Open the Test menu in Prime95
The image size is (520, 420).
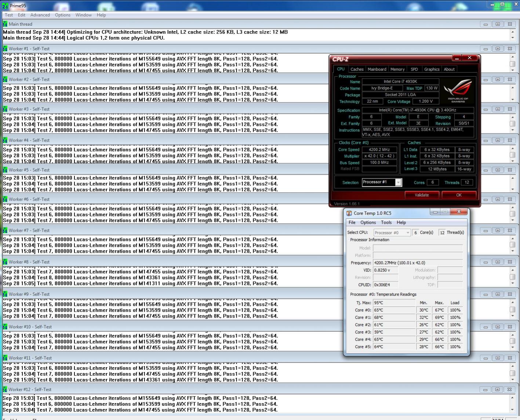[9, 15]
